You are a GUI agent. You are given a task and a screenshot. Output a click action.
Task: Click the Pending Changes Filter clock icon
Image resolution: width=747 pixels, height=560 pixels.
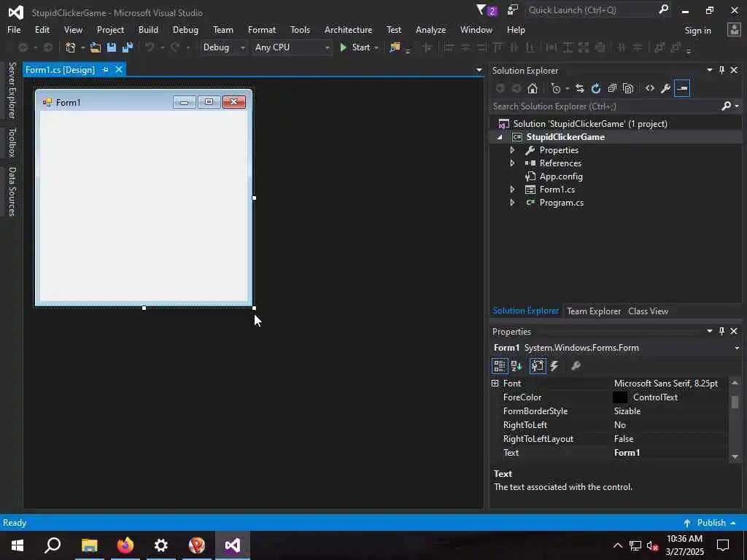[555, 88]
